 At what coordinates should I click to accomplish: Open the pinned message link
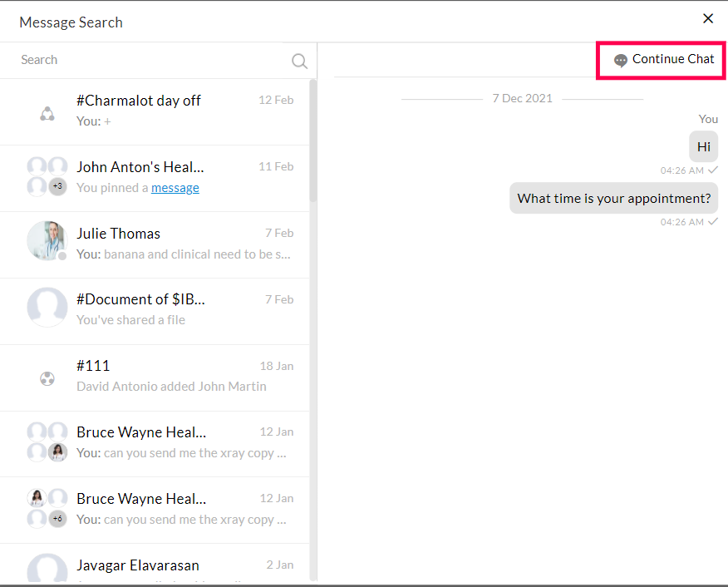coord(175,188)
